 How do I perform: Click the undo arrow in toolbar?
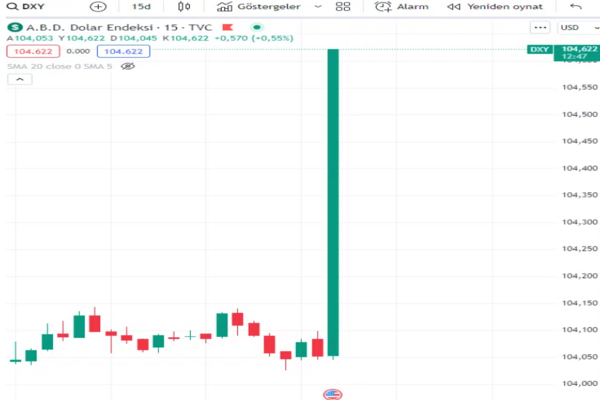pyautogui.click(x=576, y=6)
